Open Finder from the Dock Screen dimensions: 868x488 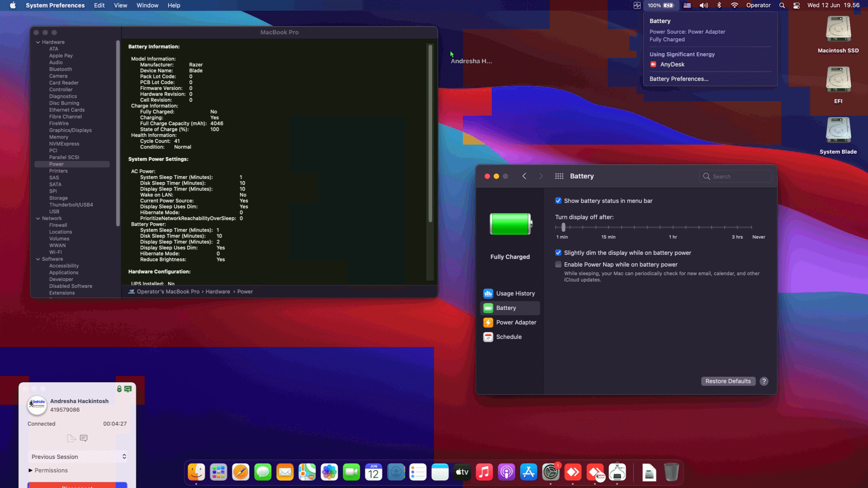tap(196, 473)
